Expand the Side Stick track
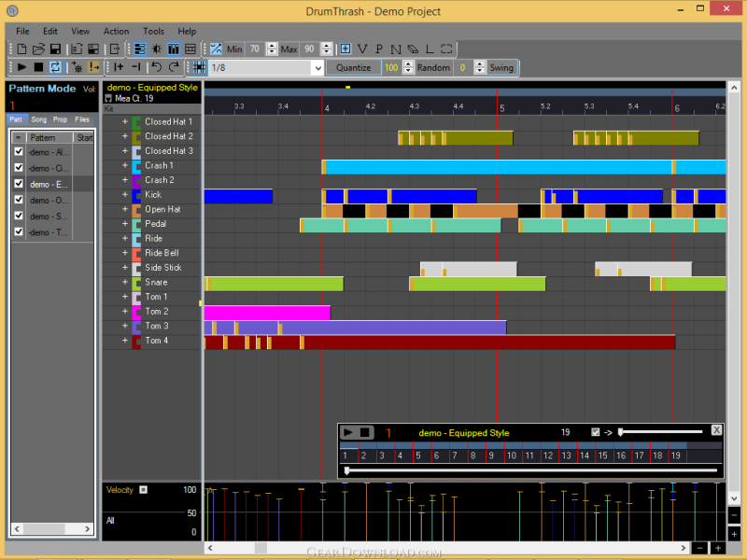Image resolution: width=747 pixels, height=560 pixels. 125,267
